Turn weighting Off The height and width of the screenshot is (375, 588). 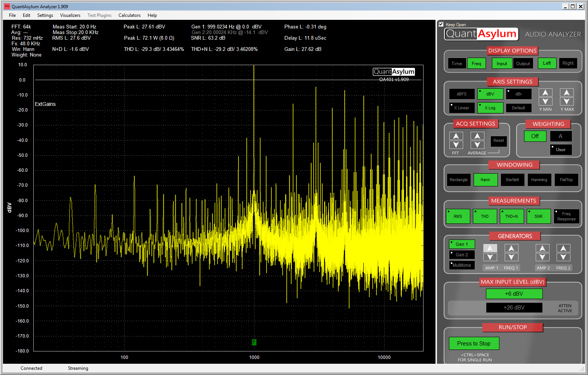tap(535, 136)
